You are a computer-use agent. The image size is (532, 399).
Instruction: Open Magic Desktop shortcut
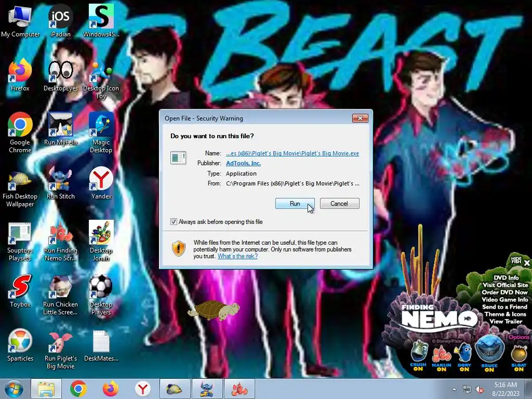point(101,132)
